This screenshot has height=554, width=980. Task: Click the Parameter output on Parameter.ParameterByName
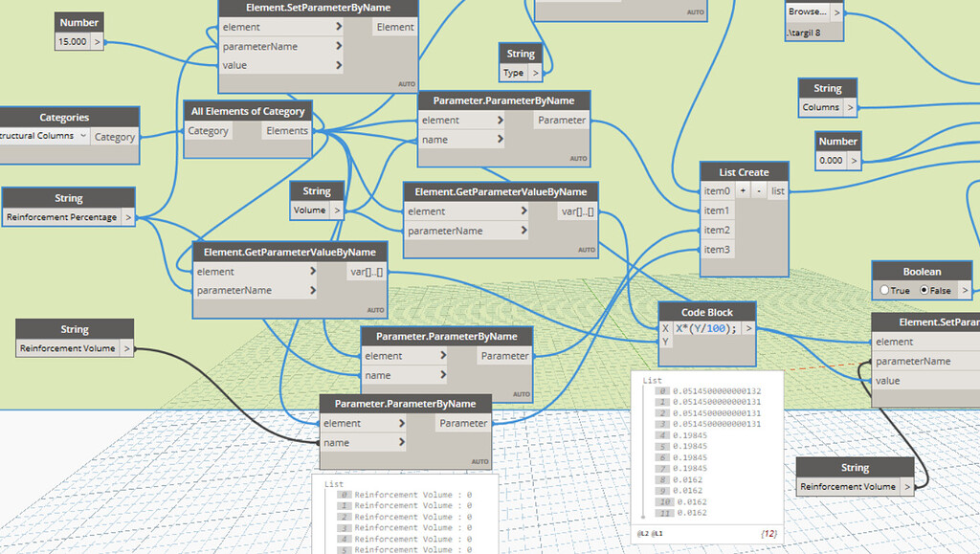click(561, 120)
